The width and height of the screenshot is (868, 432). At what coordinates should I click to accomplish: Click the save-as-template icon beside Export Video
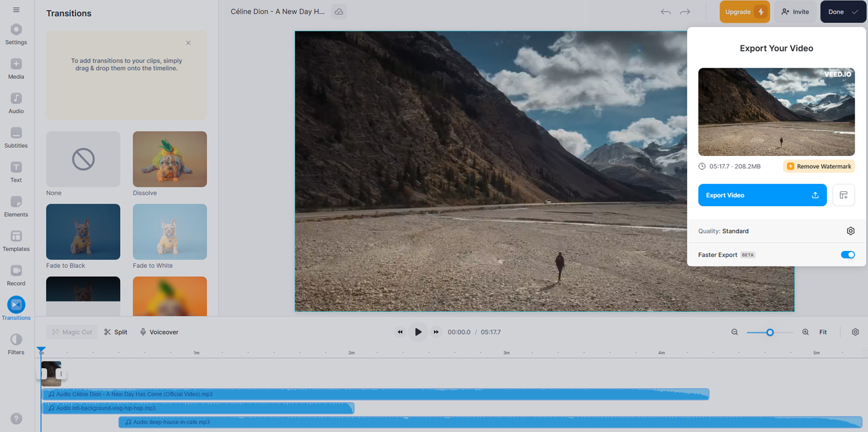tap(844, 195)
